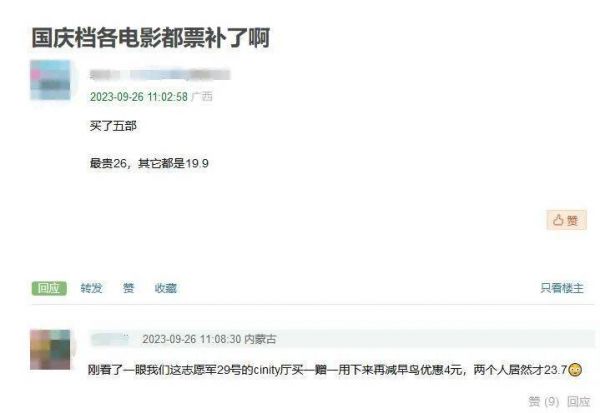Click the post title 国庆档各电影都票补了啊
Viewport: 600px width, 413px height.
(151, 38)
